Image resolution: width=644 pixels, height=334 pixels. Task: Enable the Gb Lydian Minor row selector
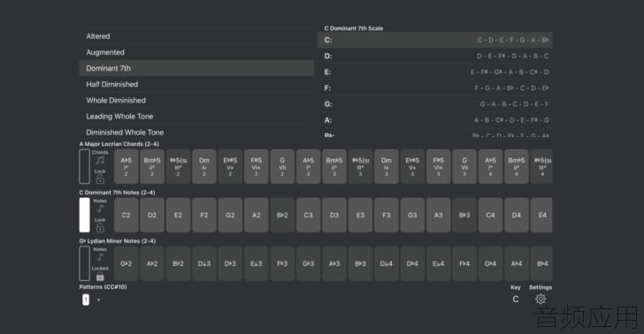pyautogui.click(x=84, y=263)
